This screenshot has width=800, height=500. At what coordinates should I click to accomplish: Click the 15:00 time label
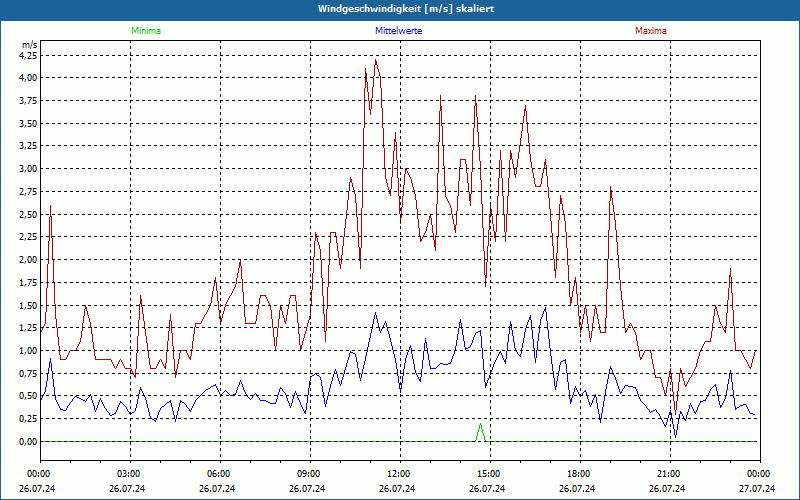[490, 474]
